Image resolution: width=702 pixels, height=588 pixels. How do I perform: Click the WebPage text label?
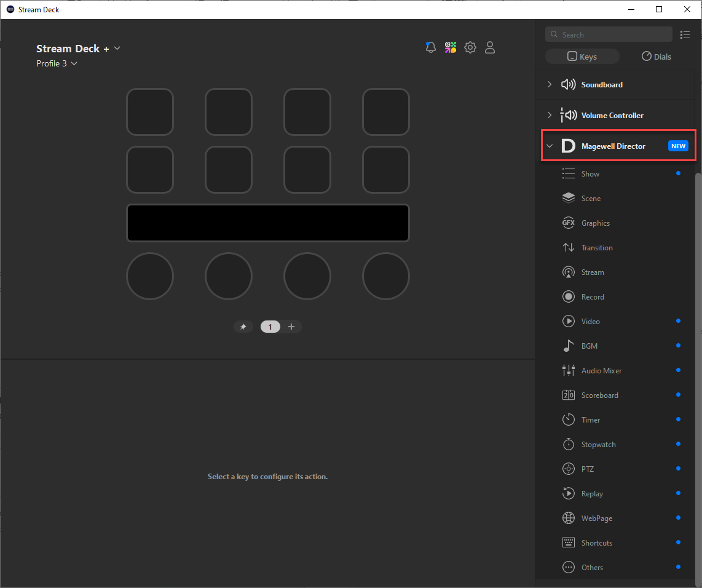coord(597,518)
